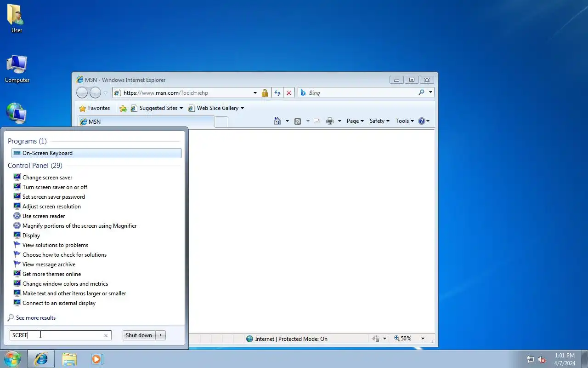Open Windows Media Player from taskbar

point(97,359)
